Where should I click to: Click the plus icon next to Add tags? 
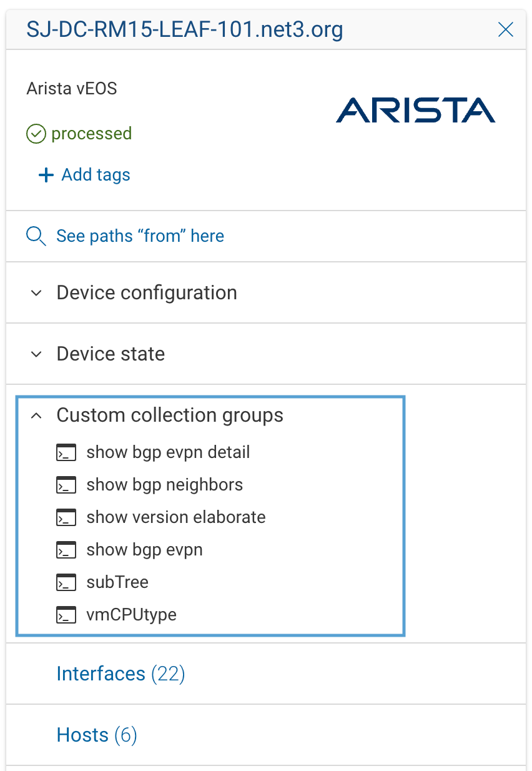coord(46,175)
